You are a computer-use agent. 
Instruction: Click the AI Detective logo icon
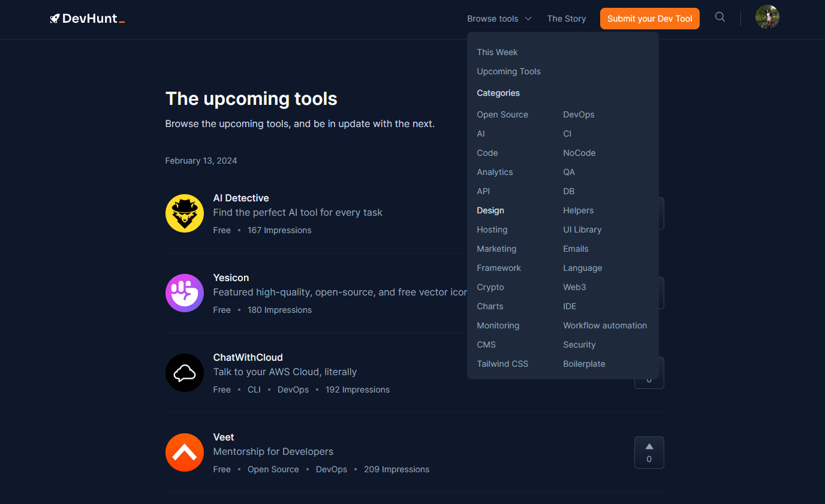[x=185, y=213]
